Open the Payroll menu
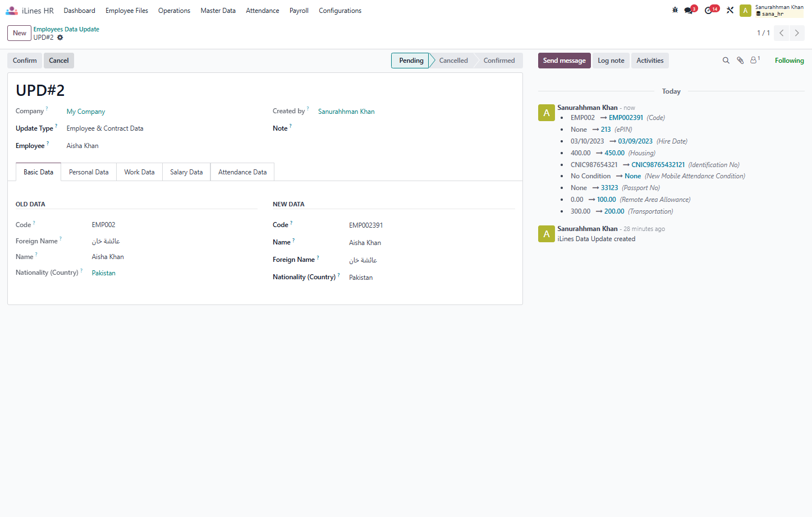Viewport: 812px width, 517px height. [x=299, y=11]
